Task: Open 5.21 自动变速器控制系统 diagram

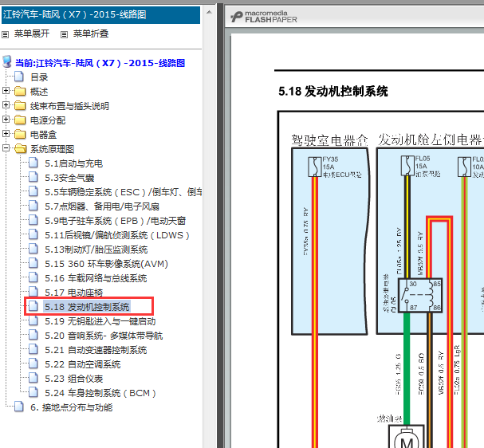Action: (x=96, y=350)
